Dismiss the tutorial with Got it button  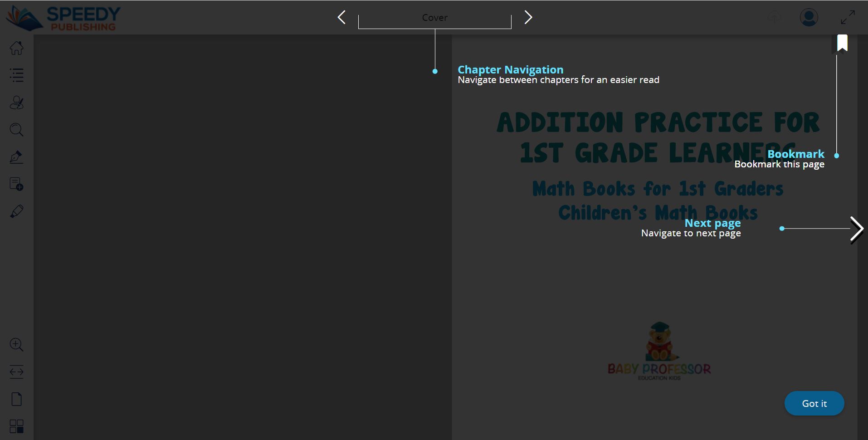(x=814, y=403)
